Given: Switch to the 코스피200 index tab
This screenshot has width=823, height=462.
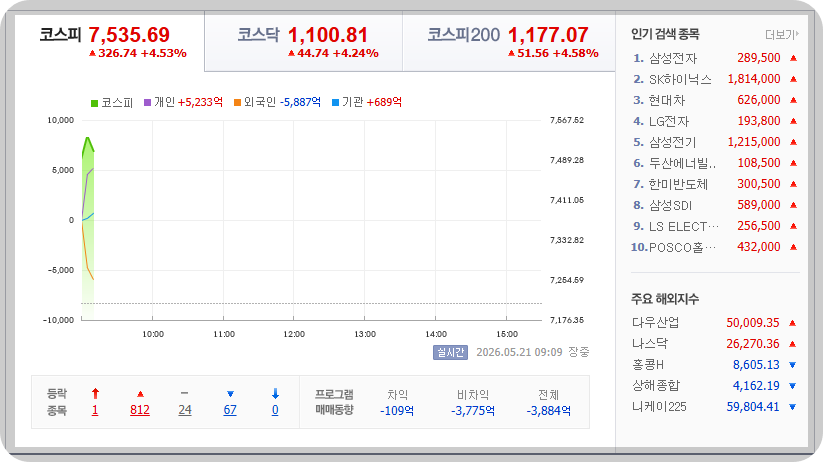Looking at the screenshot, I should [x=509, y=41].
